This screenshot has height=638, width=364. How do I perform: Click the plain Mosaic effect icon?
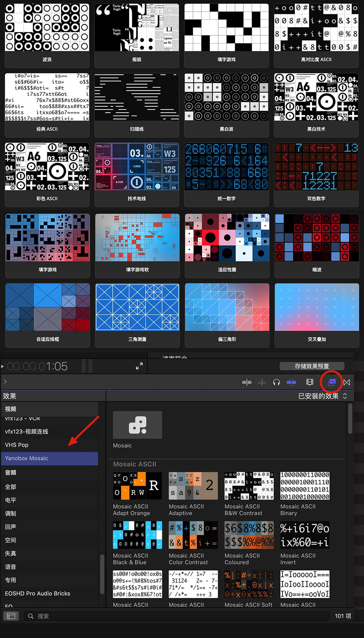(137, 425)
